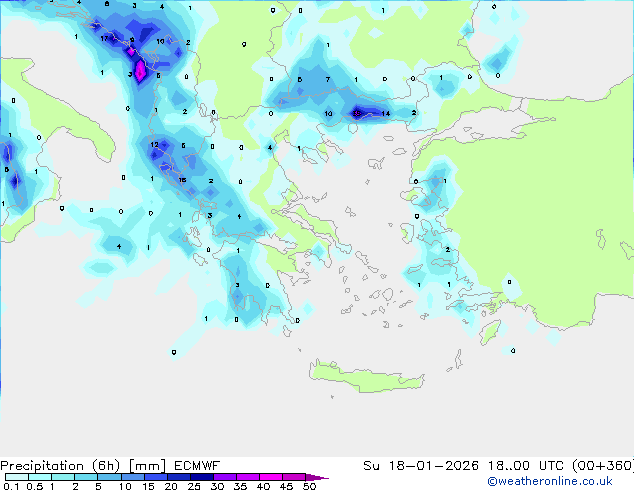Click the "7" precipitation value on map
634x490 pixels.
[328, 79]
